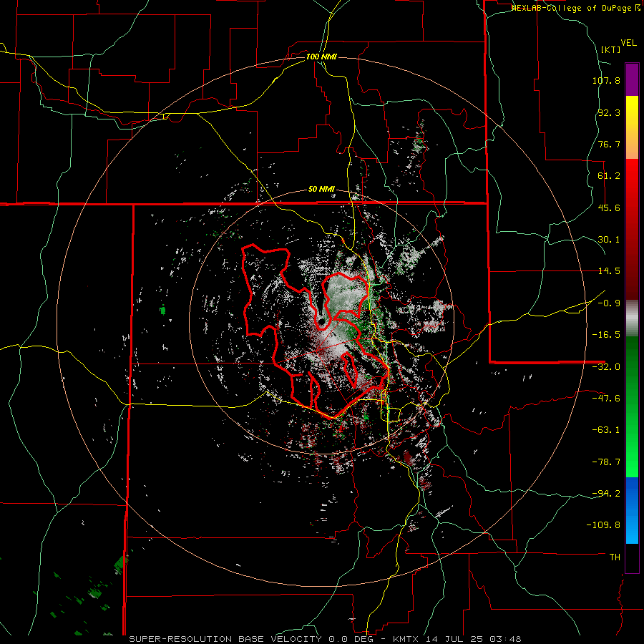Pick the green segment of the color bar
Screen dimensions: 644x644
[x=632, y=406]
